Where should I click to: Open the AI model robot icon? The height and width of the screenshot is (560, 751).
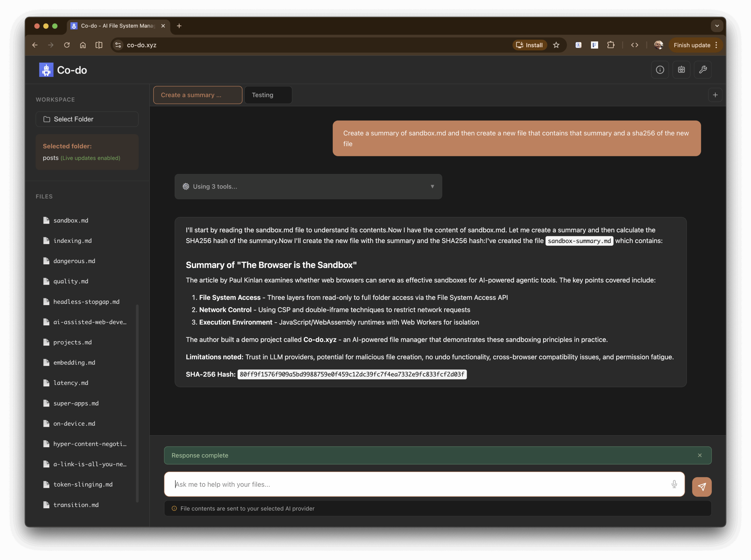(681, 69)
